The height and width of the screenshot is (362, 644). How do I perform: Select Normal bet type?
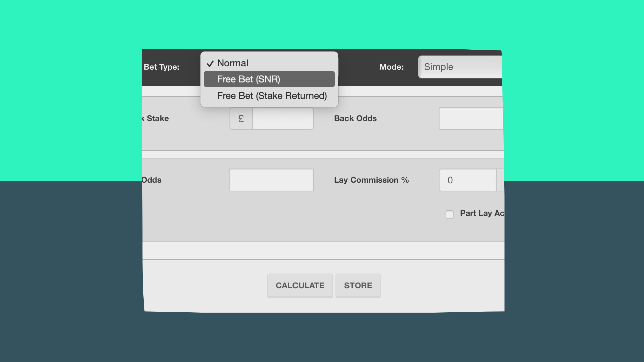(x=232, y=63)
